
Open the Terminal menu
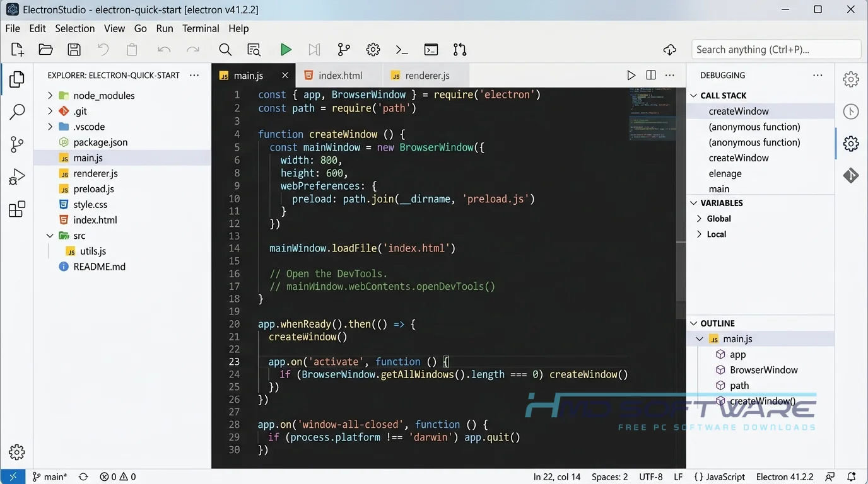point(201,28)
